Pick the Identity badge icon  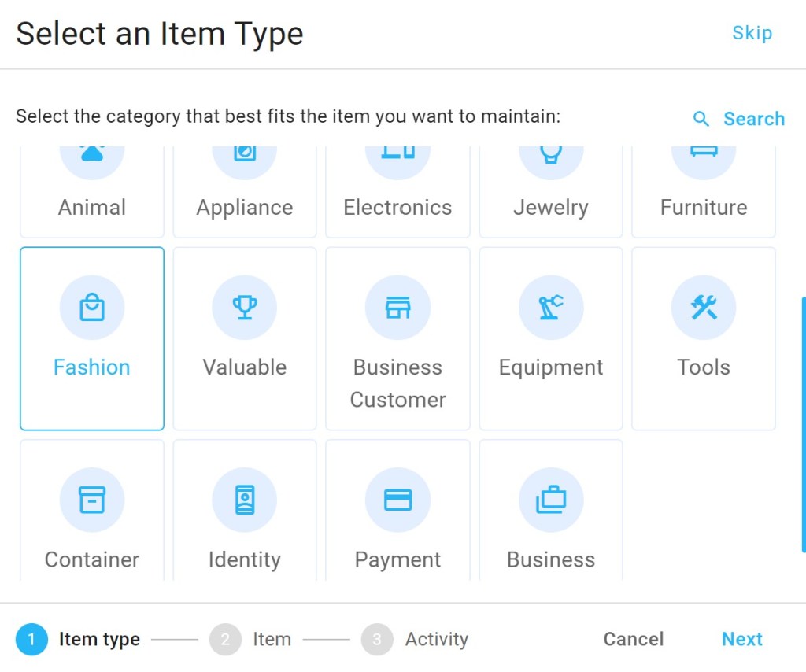(x=245, y=500)
